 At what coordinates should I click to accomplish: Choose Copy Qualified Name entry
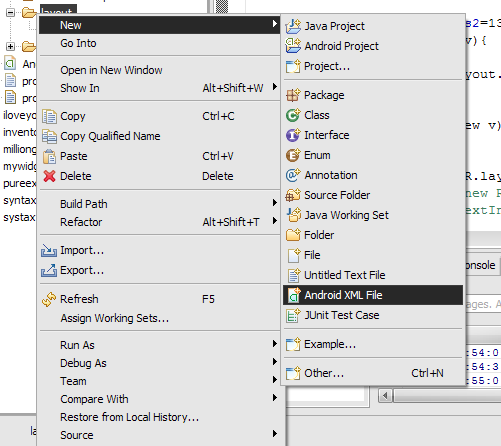coord(160,136)
